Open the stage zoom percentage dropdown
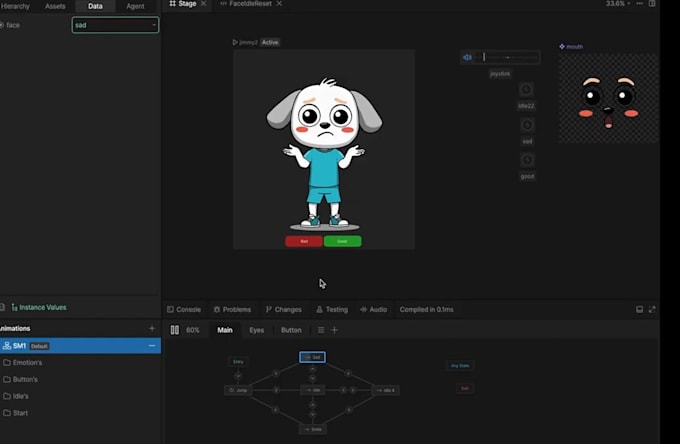Image resolution: width=680 pixels, height=444 pixels. point(618,3)
